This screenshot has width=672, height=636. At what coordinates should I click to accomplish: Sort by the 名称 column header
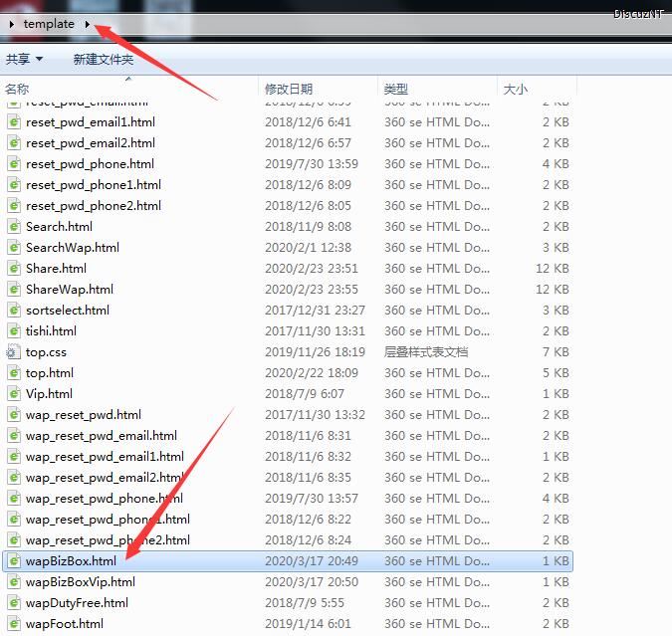click(x=17, y=90)
